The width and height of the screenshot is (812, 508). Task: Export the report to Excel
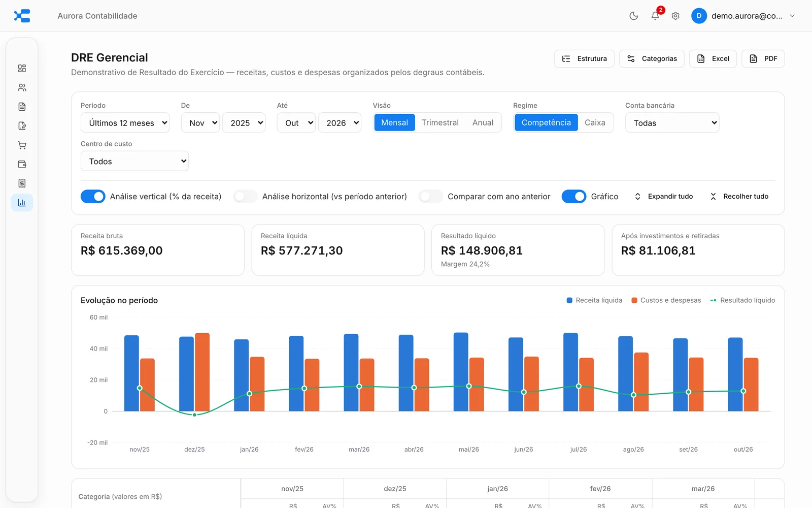point(713,59)
